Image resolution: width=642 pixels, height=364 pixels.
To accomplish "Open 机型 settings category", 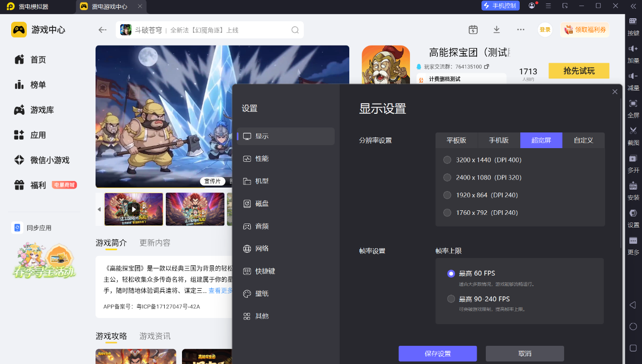I will point(286,181).
